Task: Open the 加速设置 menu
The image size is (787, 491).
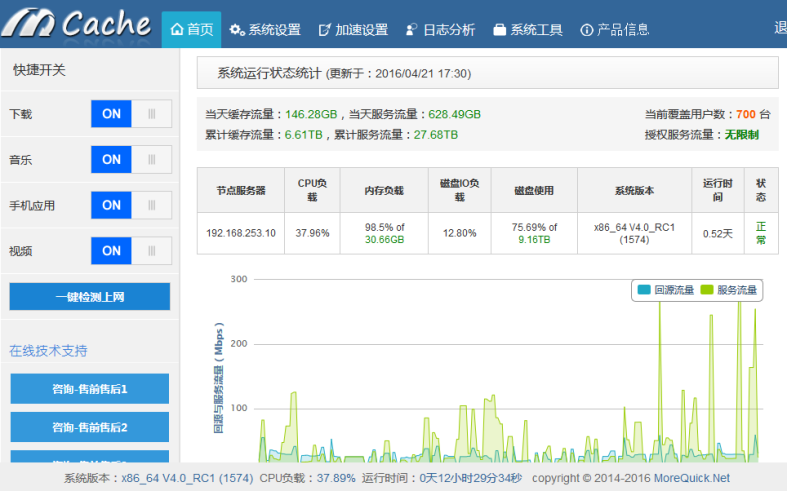Action: click(x=353, y=30)
